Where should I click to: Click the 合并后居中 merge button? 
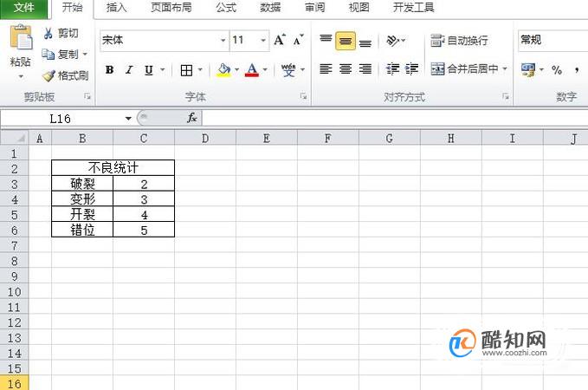(x=468, y=69)
